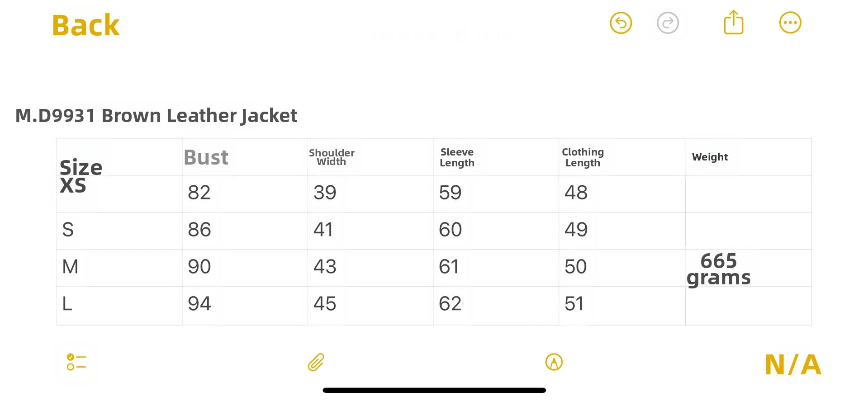Select the note title M.D9931 Brown Leather Jacket
This screenshot has width=868, height=401.
[156, 115]
